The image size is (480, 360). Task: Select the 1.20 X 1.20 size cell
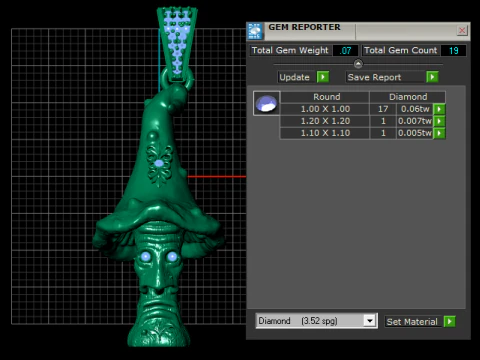tap(325, 121)
